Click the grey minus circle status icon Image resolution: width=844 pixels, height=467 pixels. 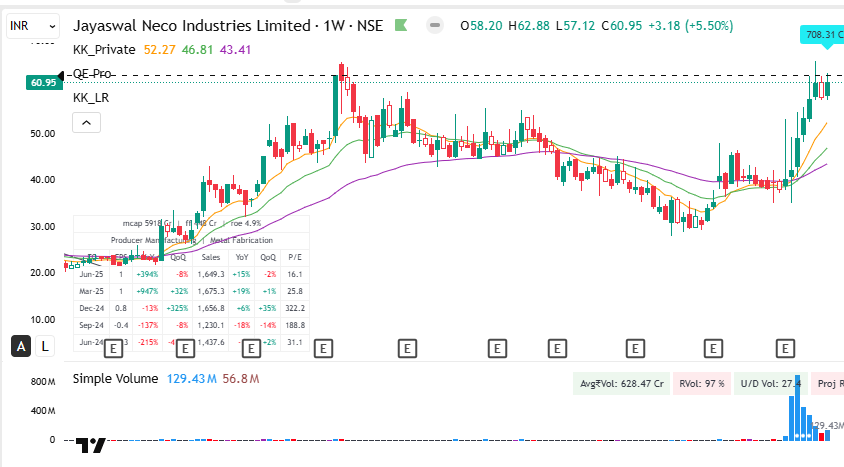(435, 25)
